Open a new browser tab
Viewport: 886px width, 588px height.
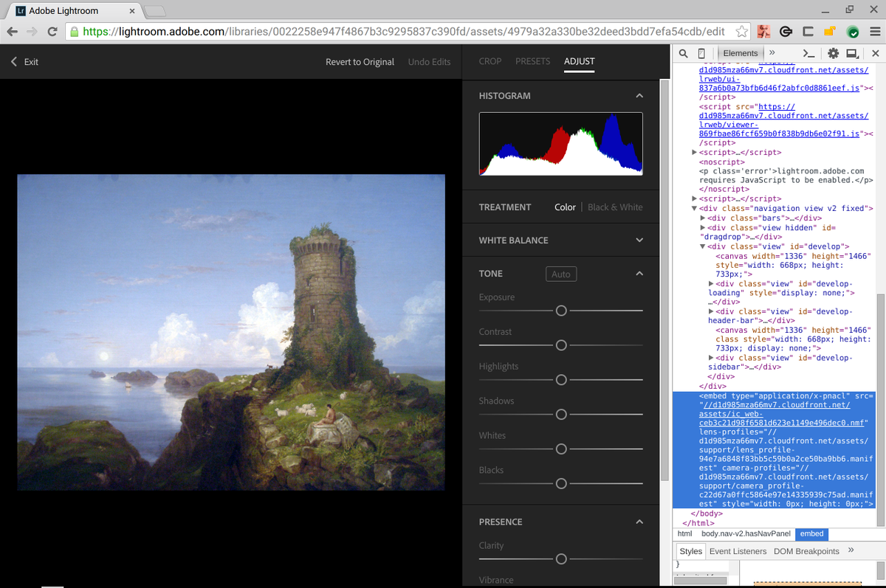coord(154,11)
